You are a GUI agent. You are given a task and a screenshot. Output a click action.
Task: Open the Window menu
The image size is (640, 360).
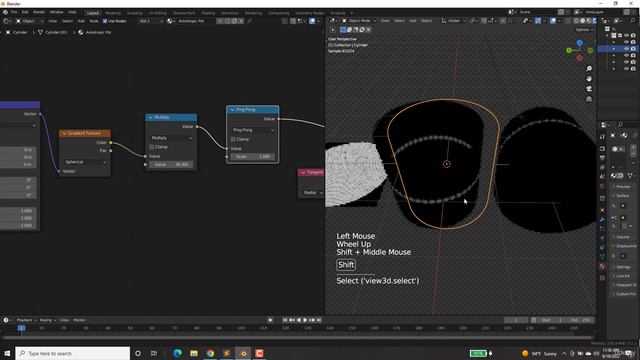tap(56, 12)
